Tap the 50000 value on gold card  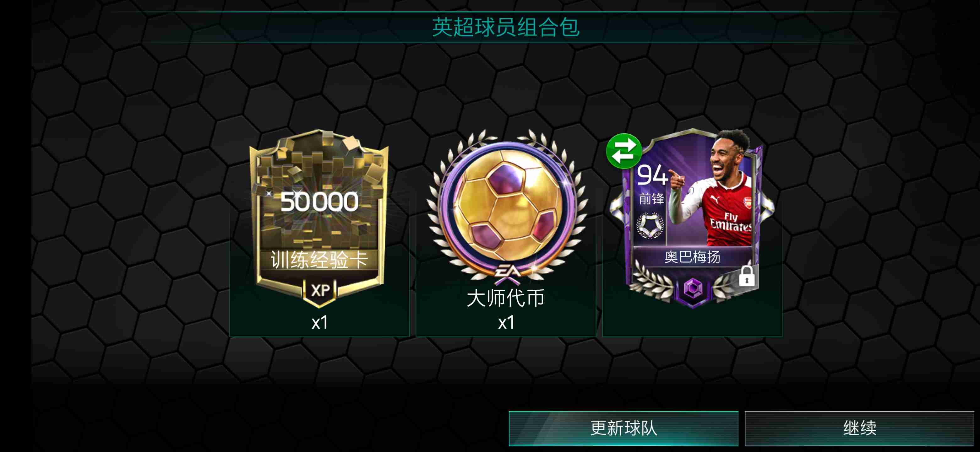point(319,202)
